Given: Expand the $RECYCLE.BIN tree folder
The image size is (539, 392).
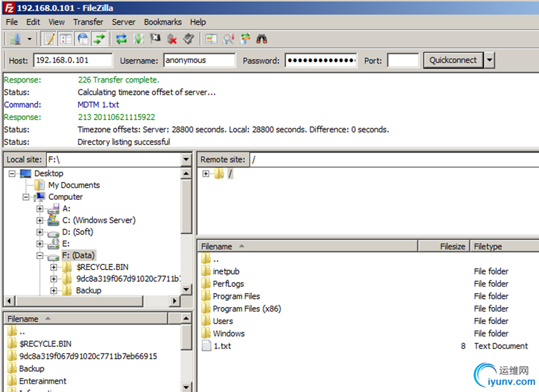Looking at the screenshot, I should 54,267.
